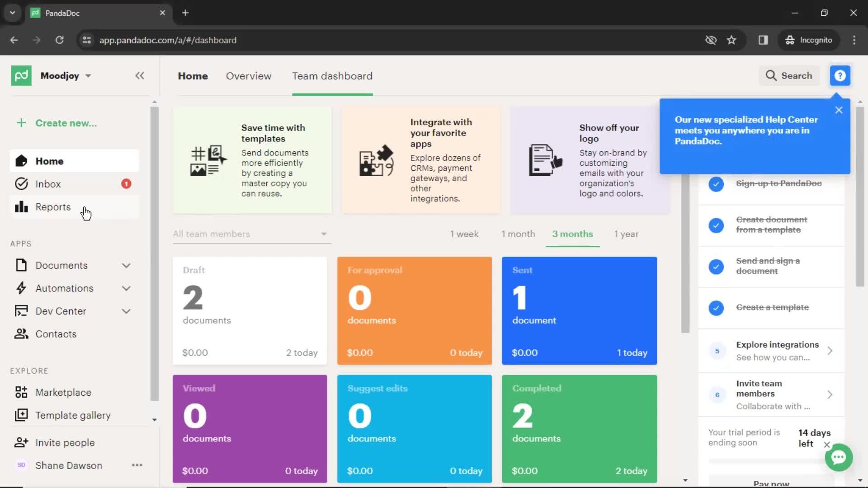Open the Automations icon in sidebar
This screenshot has height=488, width=868.
pos(21,288)
